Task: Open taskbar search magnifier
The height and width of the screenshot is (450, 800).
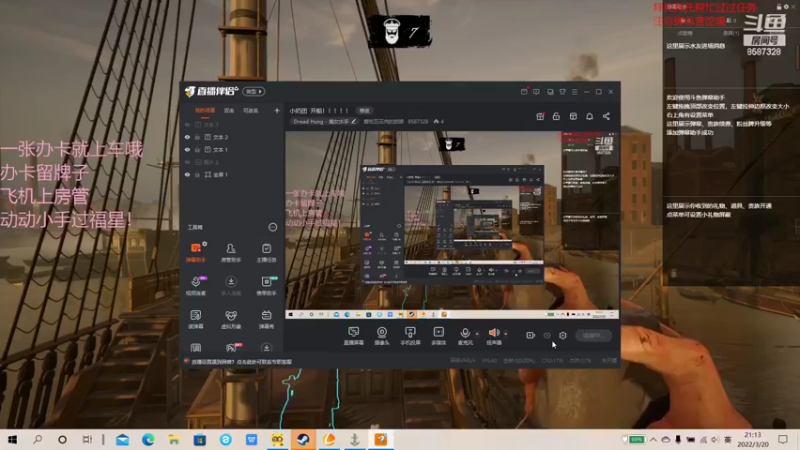Action: (x=37, y=439)
